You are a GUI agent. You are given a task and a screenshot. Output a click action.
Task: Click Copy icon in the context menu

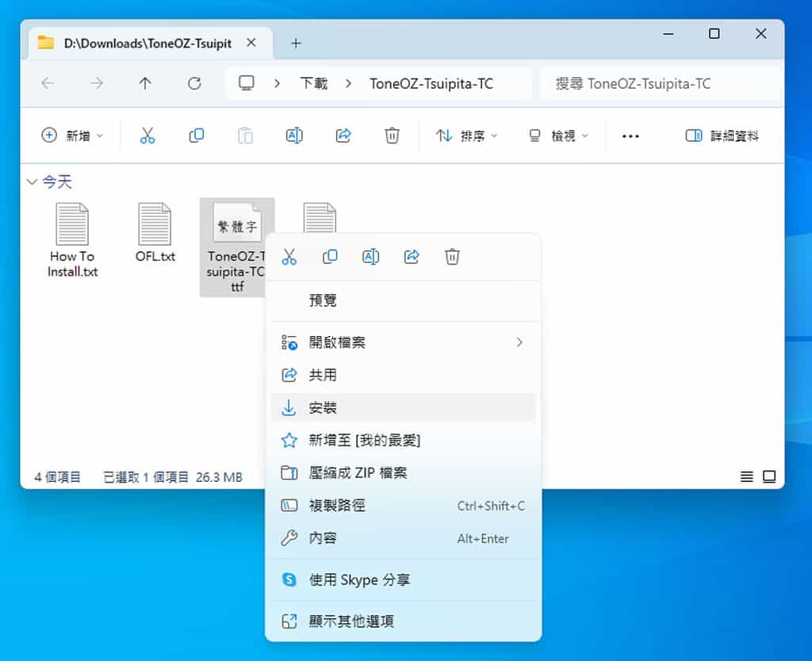[x=330, y=257]
